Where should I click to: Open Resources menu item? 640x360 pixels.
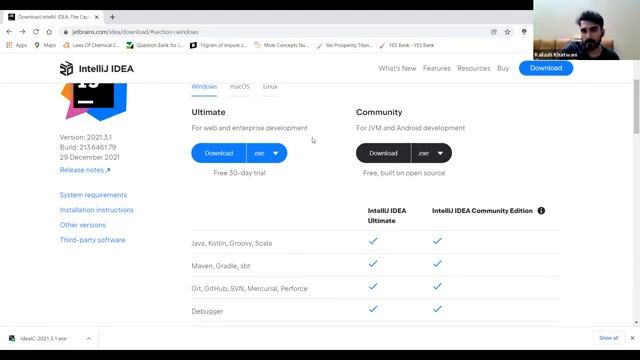pos(473,68)
